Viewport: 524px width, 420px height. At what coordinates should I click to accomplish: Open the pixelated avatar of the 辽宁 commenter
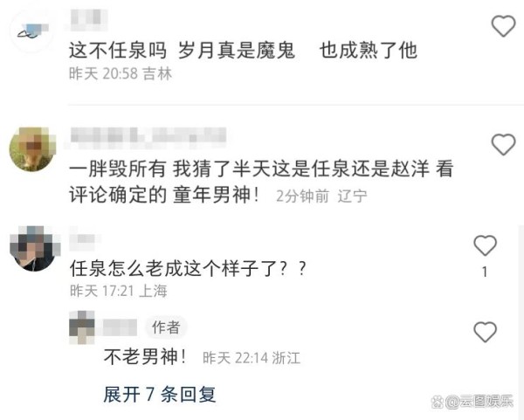[32, 149]
